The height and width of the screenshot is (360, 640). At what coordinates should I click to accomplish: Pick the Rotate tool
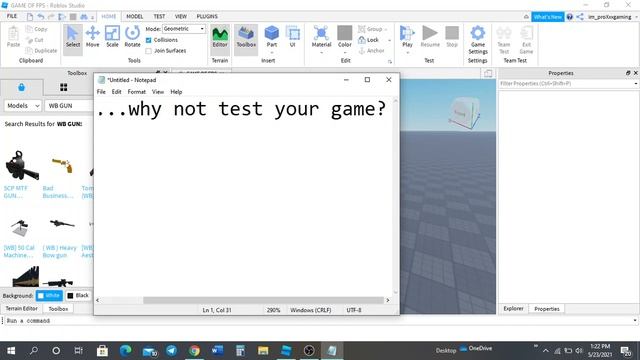click(x=132, y=37)
